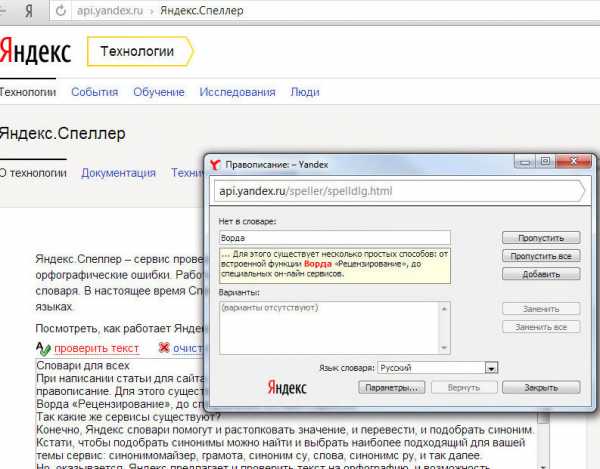Click the variants list box

[335, 328]
